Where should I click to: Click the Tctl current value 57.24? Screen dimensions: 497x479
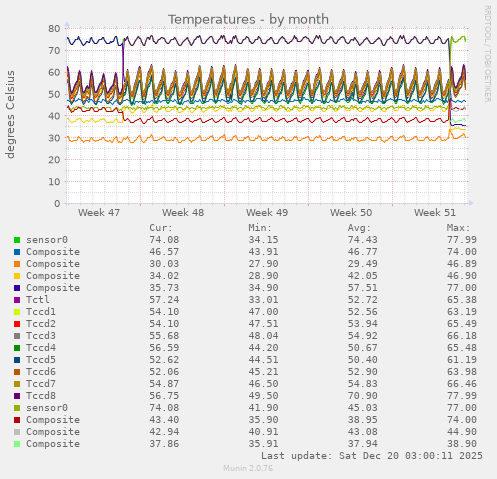point(164,300)
